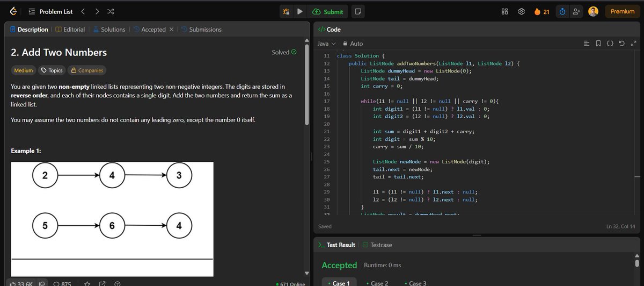Pick a random problem with shuffle icon

(110, 11)
